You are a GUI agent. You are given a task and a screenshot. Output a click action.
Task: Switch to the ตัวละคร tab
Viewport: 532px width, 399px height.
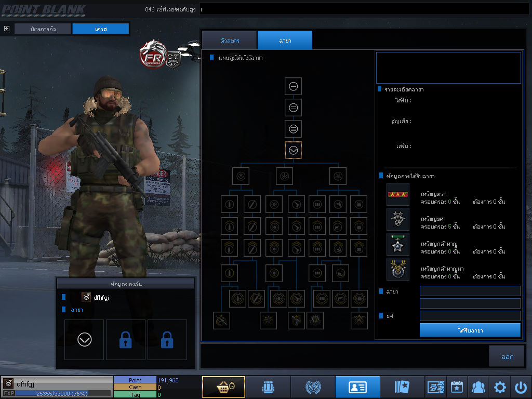[x=229, y=41]
